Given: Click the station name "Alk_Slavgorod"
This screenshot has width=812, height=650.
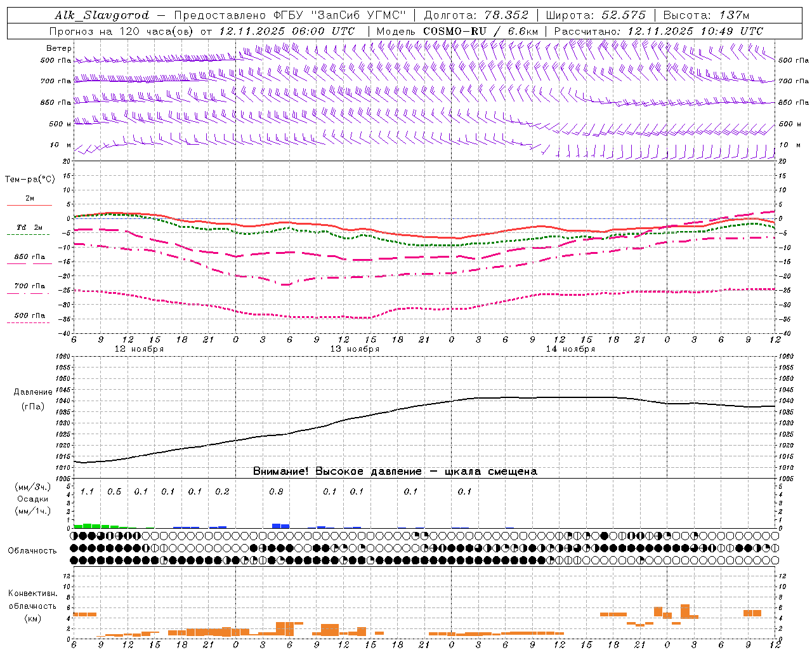Looking at the screenshot, I should pyautogui.click(x=102, y=15).
